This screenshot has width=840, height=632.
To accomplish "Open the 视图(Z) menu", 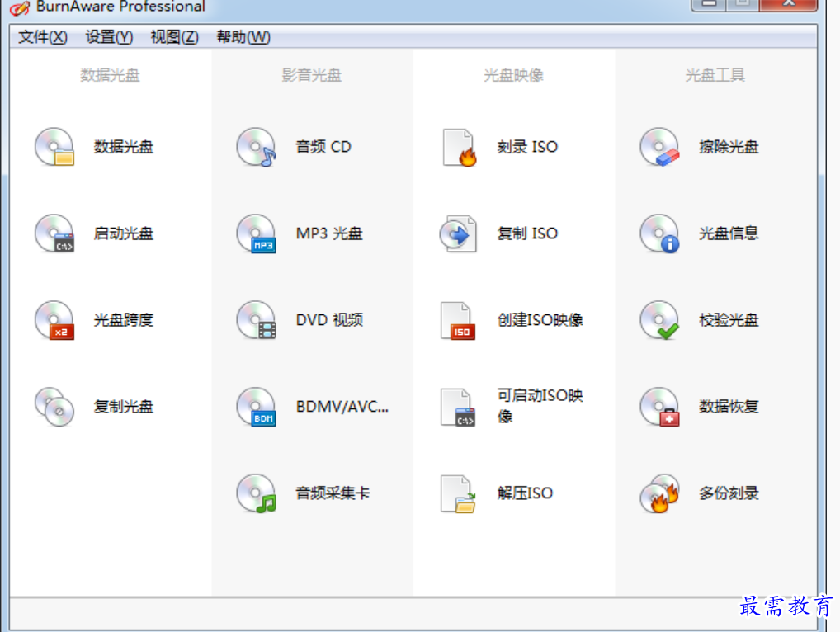I will pyautogui.click(x=175, y=37).
